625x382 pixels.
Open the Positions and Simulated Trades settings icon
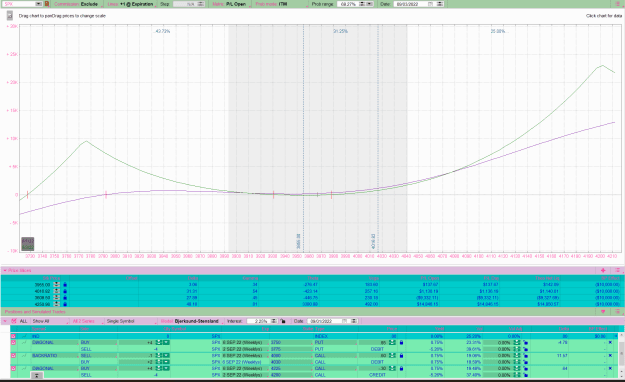pyautogui.click(x=617, y=312)
